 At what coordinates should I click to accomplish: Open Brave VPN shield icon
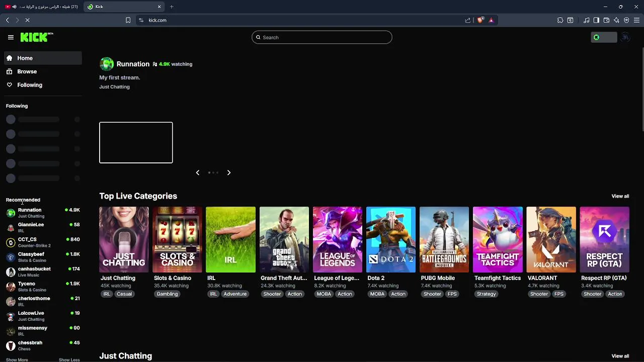click(x=626, y=20)
